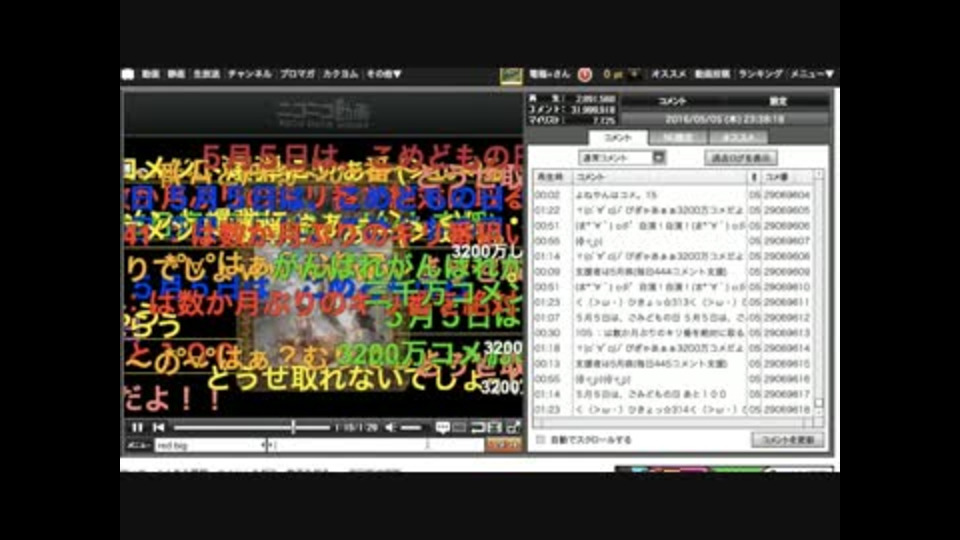Expand the メニュー dropdown in header
Viewport: 960px width, 540px height.
click(x=812, y=74)
